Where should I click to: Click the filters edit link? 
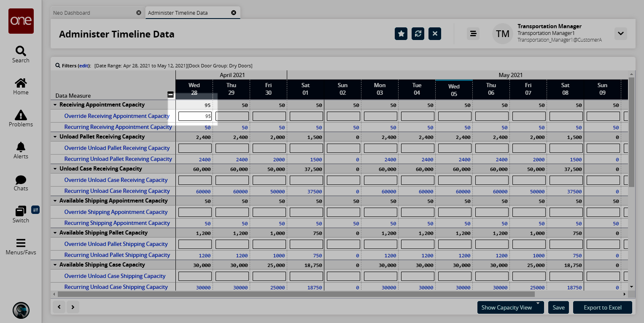84,66
